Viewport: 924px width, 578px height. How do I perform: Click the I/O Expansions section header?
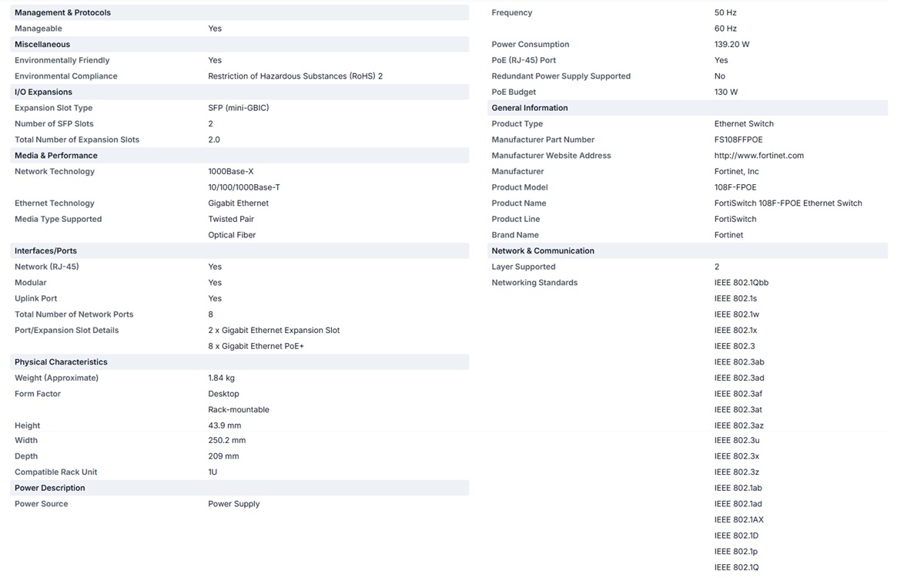[x=43, y=92]
